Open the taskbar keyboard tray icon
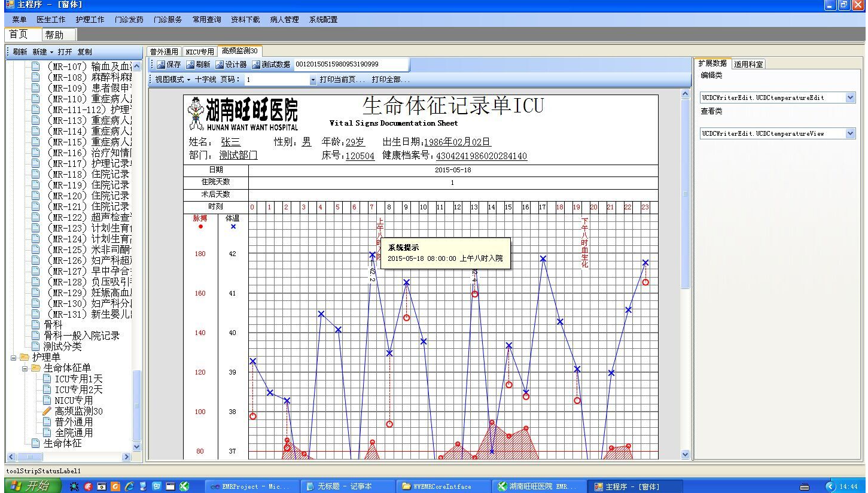The height and width of the screenshot is (493, 868). click(x=805, y=486)
